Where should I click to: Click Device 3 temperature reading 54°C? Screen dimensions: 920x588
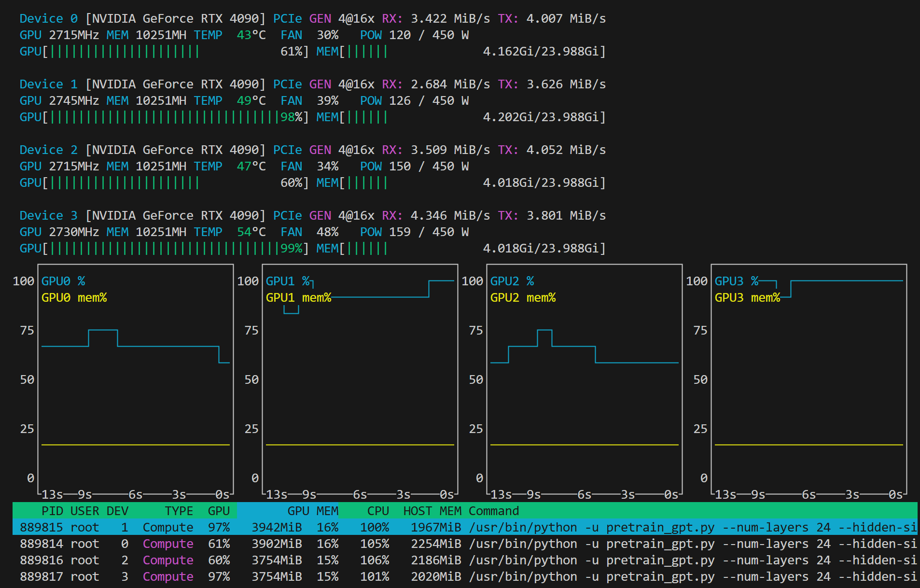[251, 232]
